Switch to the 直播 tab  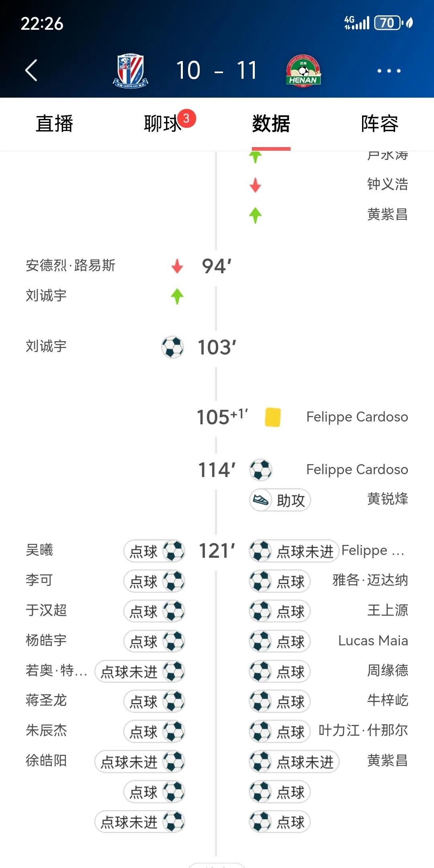point(54,124)
